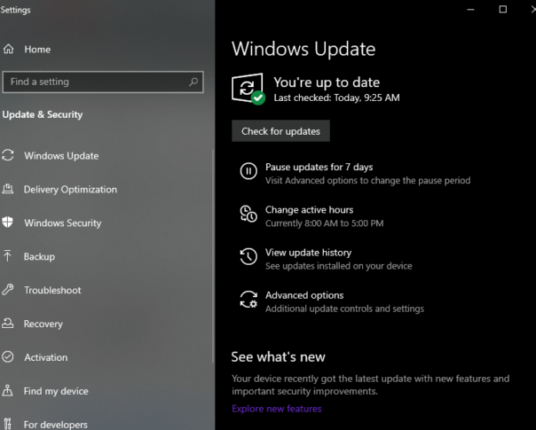Maximize the Settings window
536x430 pixels.
click(x=503, y=10)
